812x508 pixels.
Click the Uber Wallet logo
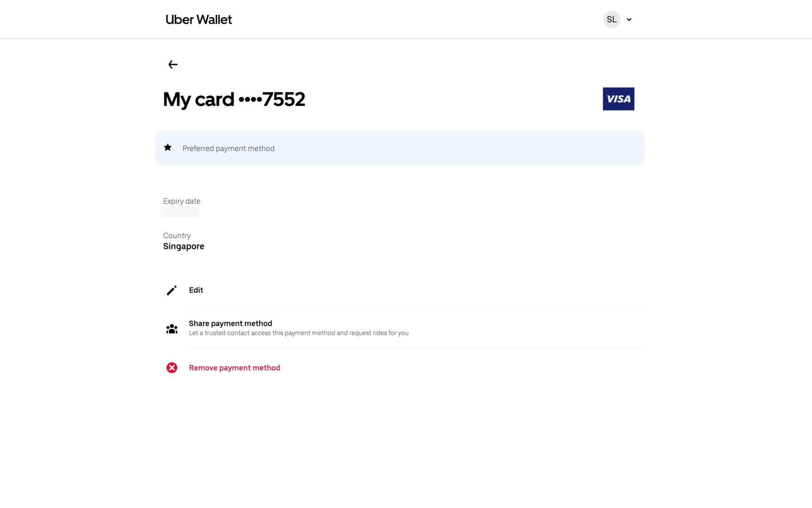[x=199, y=19]
